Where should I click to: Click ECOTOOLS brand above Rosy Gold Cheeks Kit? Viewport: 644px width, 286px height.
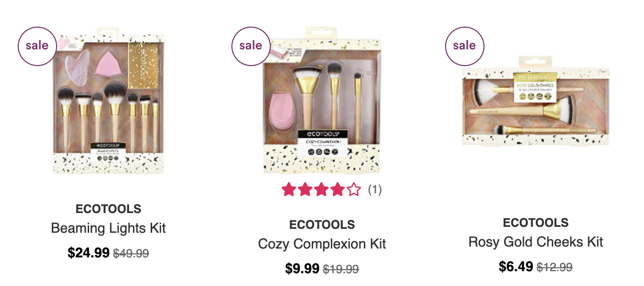coord(536,223)
